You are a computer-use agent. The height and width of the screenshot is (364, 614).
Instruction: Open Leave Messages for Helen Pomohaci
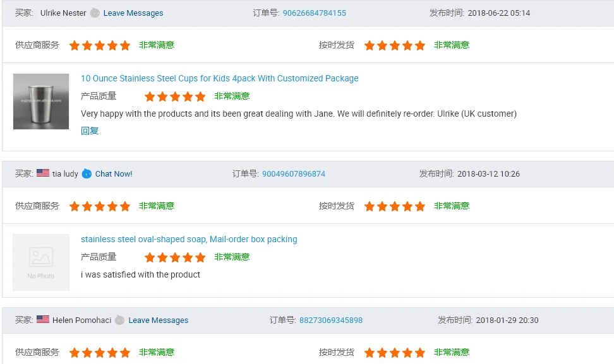pos(158,320)
